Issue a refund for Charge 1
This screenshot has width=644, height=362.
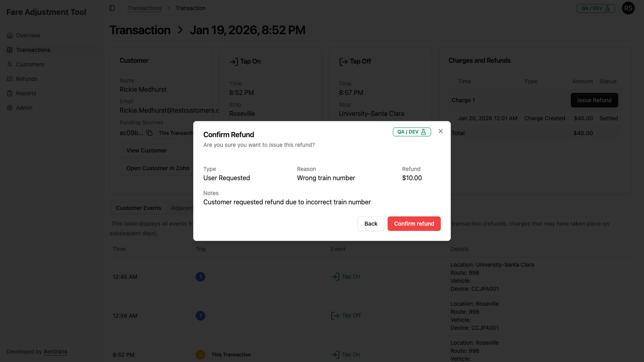tap(594, 100)
